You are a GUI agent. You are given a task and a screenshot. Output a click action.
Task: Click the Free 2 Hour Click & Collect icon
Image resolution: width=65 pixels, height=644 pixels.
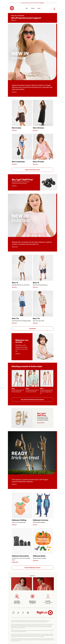(17, 596)
